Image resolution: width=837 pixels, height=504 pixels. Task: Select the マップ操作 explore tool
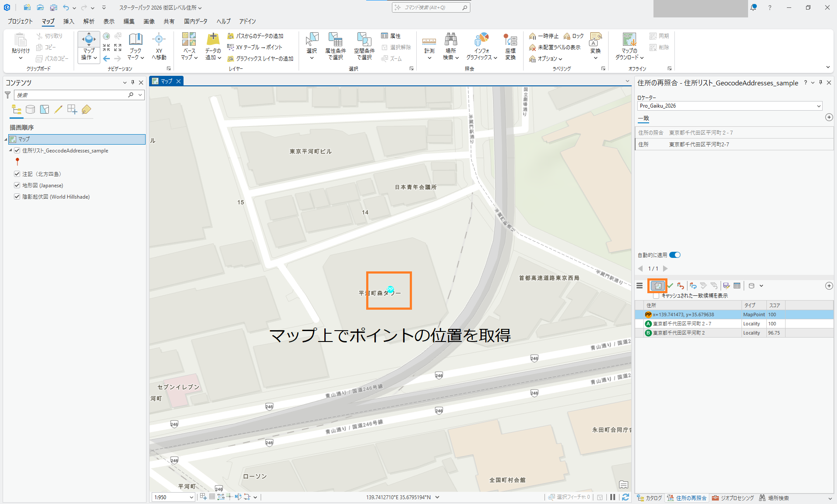(x=88, y=40)
